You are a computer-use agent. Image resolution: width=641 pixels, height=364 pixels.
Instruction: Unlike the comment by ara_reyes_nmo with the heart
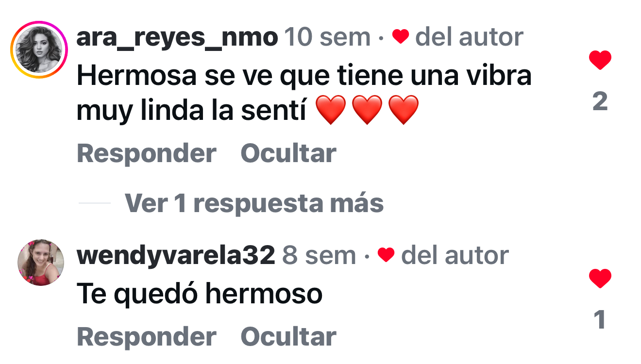point(600,60)
